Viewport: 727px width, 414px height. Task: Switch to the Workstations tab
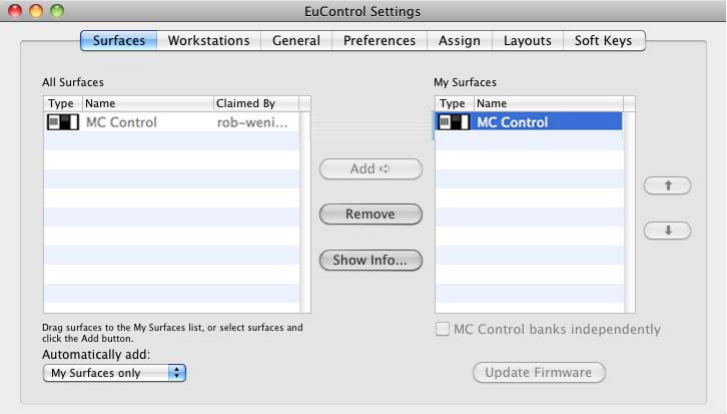(208, 41)
